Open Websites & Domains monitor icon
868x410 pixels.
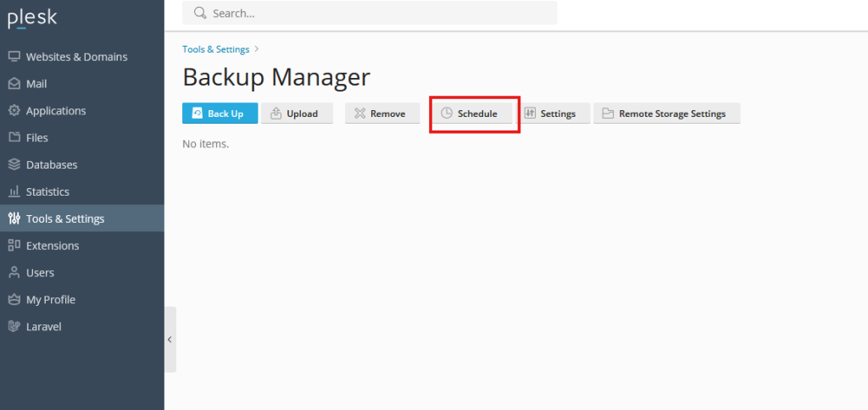(x=14, y=57)
